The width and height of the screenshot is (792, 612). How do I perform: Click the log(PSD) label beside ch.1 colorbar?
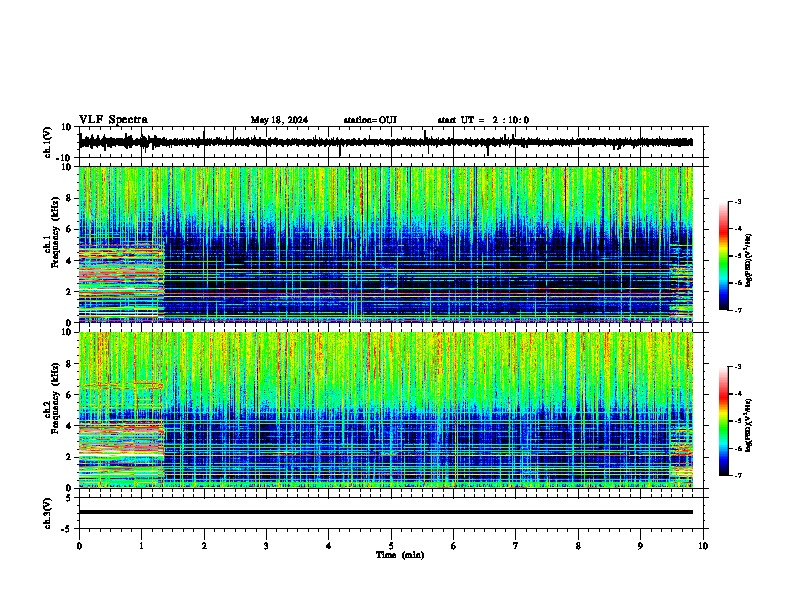[x=748, y=260]
